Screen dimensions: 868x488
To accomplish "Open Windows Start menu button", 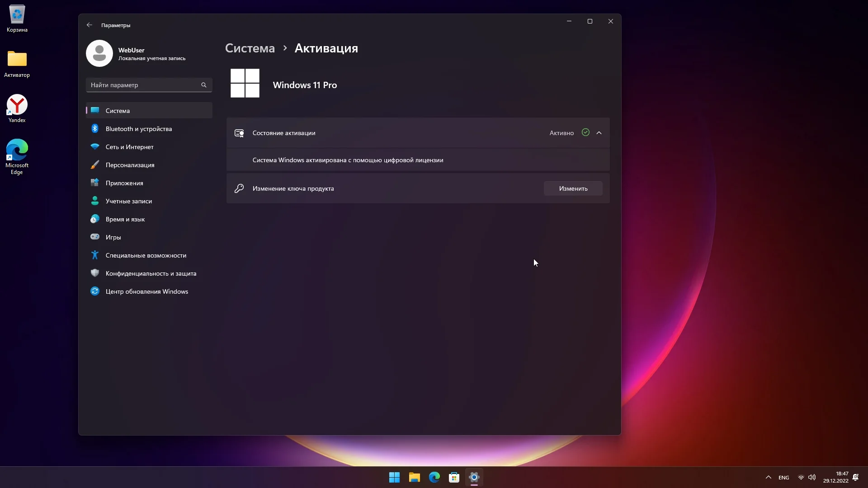I will [394, 477].
